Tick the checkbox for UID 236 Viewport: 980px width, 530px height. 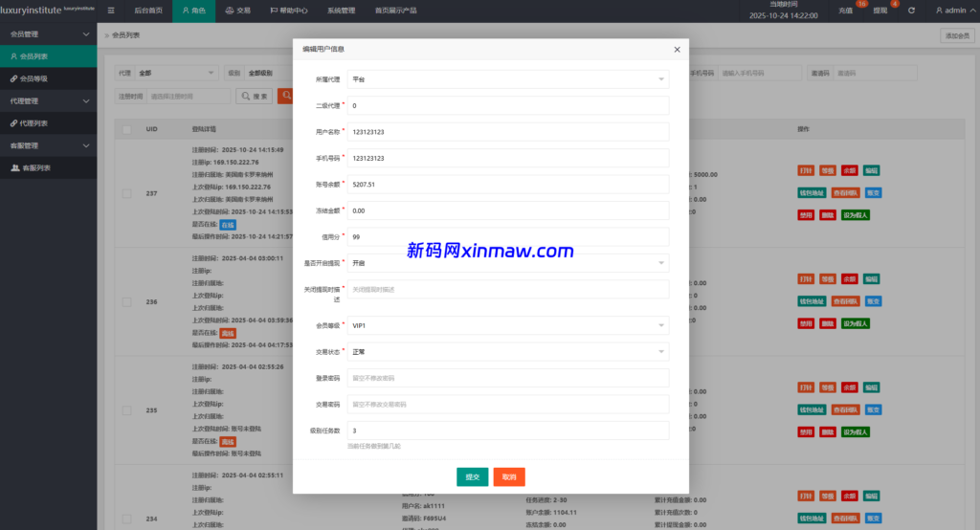point(127,302)
